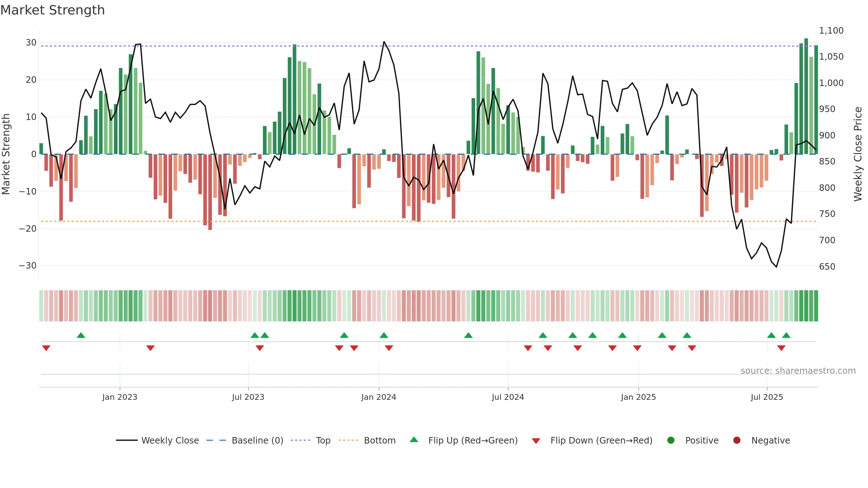Click the Jan 2023 x-axis label
868x488 pixels.
coord(120,397)
